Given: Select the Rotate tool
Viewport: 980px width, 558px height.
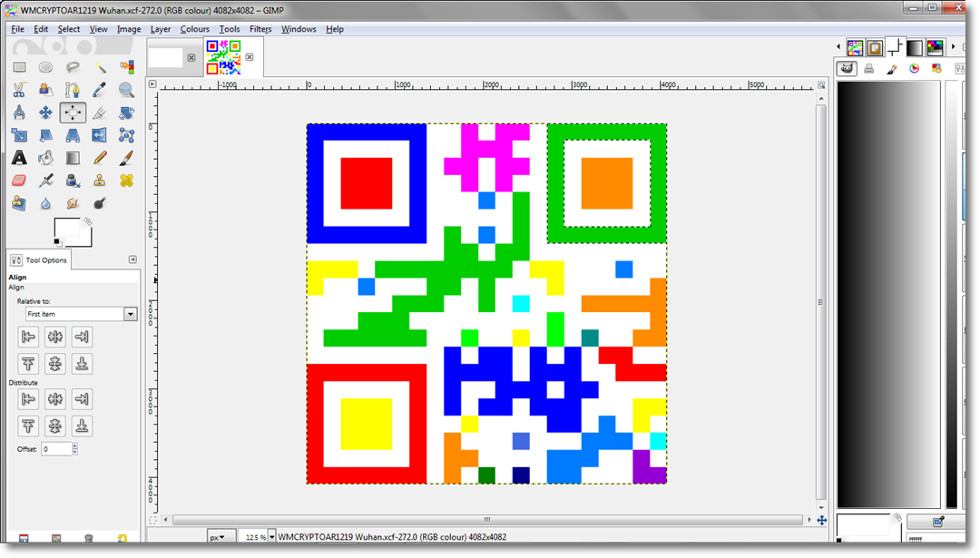Looking at the screenshot, I should pyautogui.click(x=127, y=113).
